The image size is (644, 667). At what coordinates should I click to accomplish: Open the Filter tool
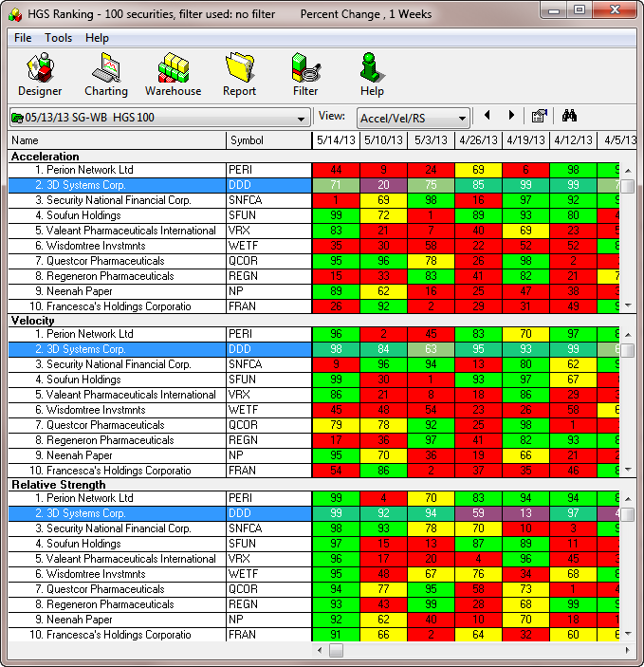pyautogui.click(x=305, y=75)
